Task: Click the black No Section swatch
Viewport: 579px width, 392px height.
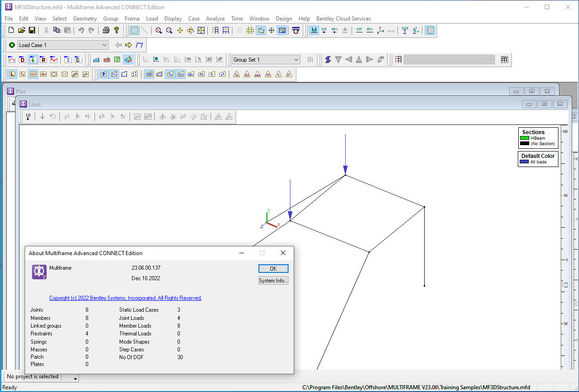Action: [525, 143]
